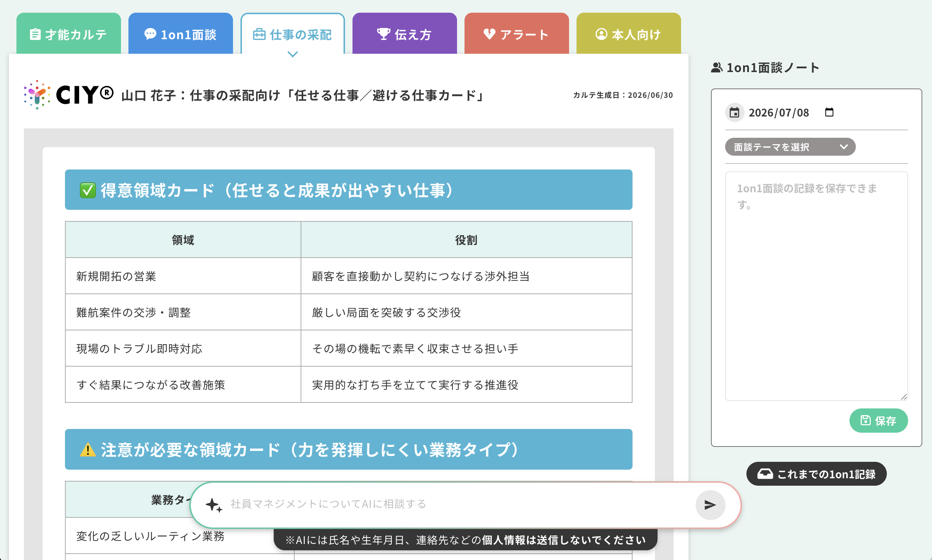932x560 pixels.
Task: Switch to the アラート tab
Action: pos(516,34)
